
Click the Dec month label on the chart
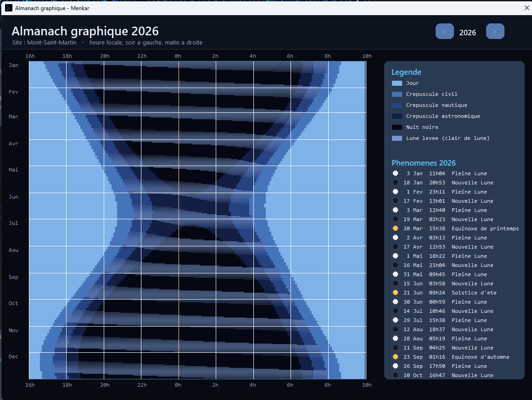14,356
